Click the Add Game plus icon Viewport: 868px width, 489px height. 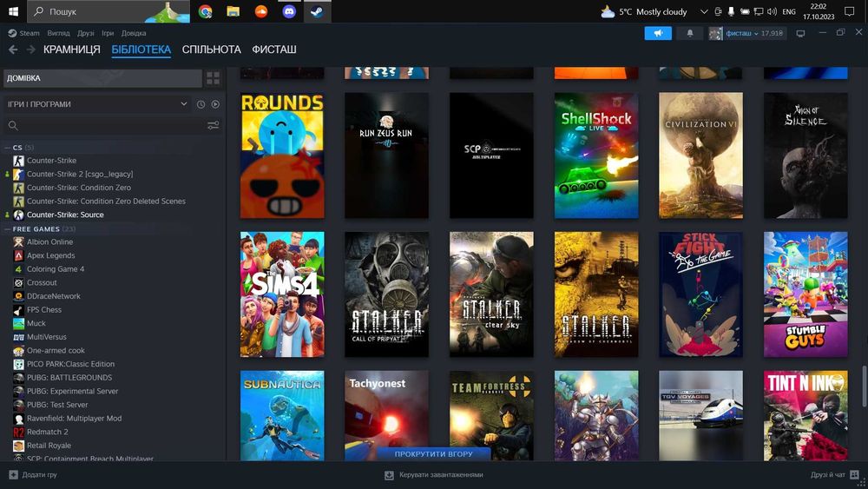[x=13, y=474]
